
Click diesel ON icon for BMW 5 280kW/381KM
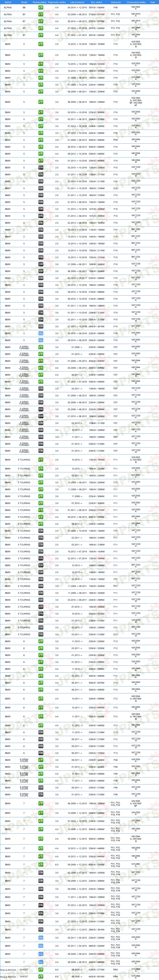tap(41, 326)
